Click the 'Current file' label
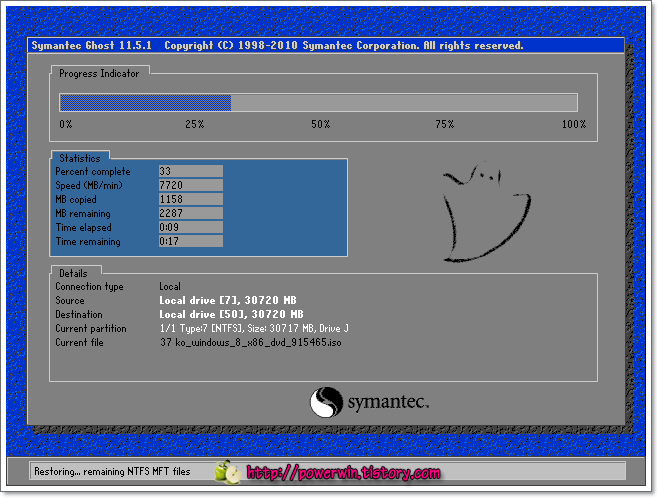 click(79, 342)
